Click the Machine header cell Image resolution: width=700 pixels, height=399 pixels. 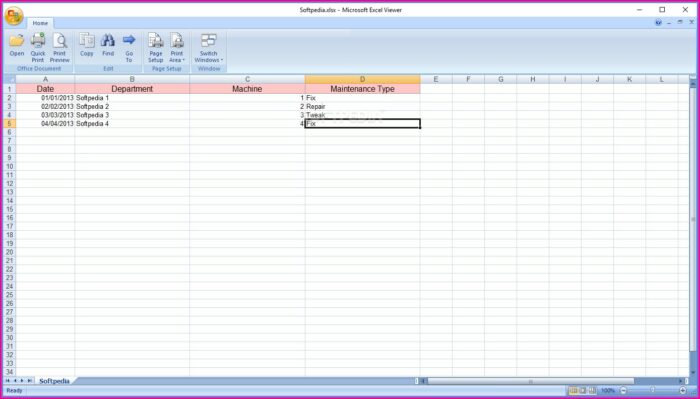[247, 89]
